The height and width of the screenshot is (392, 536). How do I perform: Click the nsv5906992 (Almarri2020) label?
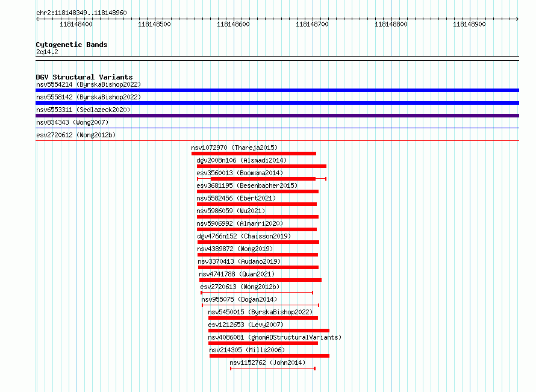tap(240, 223)
